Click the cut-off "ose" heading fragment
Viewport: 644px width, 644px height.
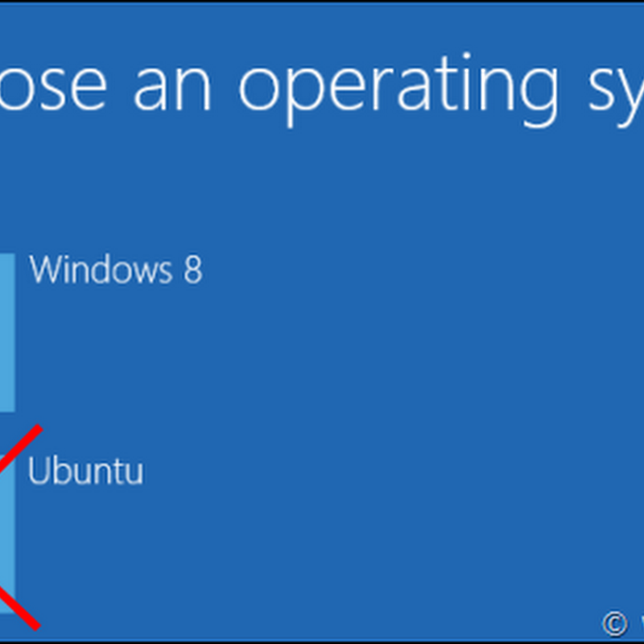[x=53, y=90]
